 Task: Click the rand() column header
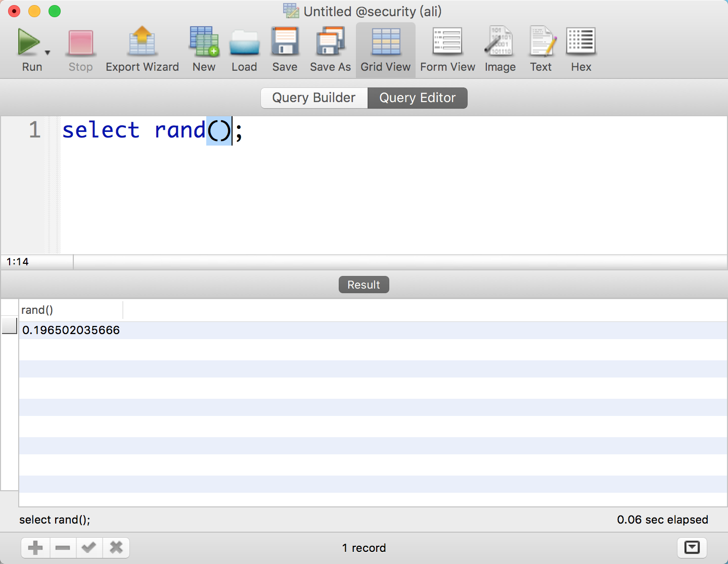[x=71, y=310]
